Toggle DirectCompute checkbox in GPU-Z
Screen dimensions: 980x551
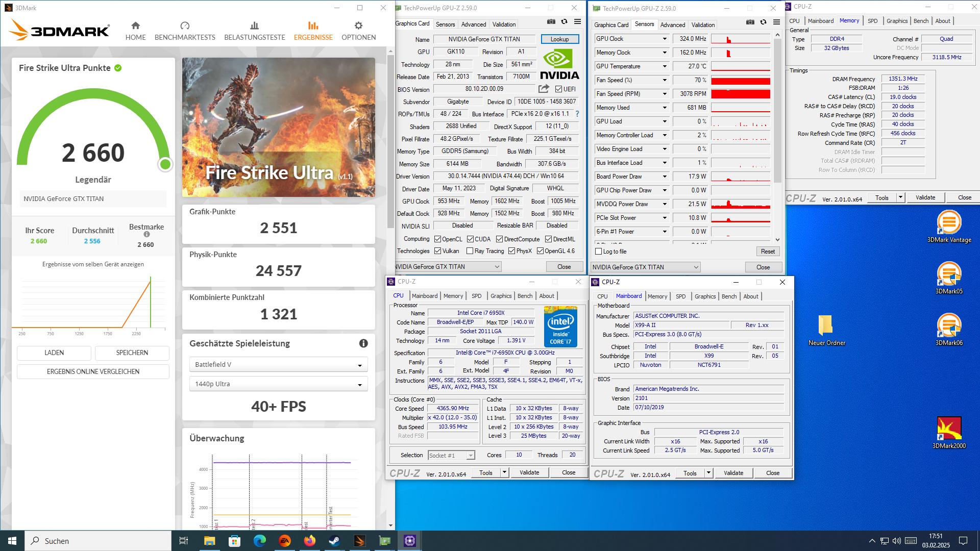(499, 239)
